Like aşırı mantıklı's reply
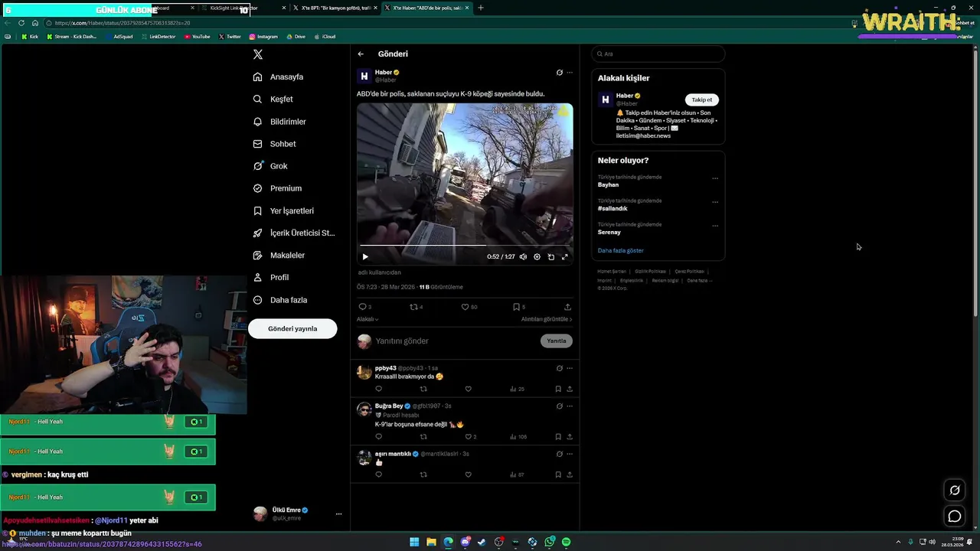Viewport: 980px width, 551px height. point(469,474)
